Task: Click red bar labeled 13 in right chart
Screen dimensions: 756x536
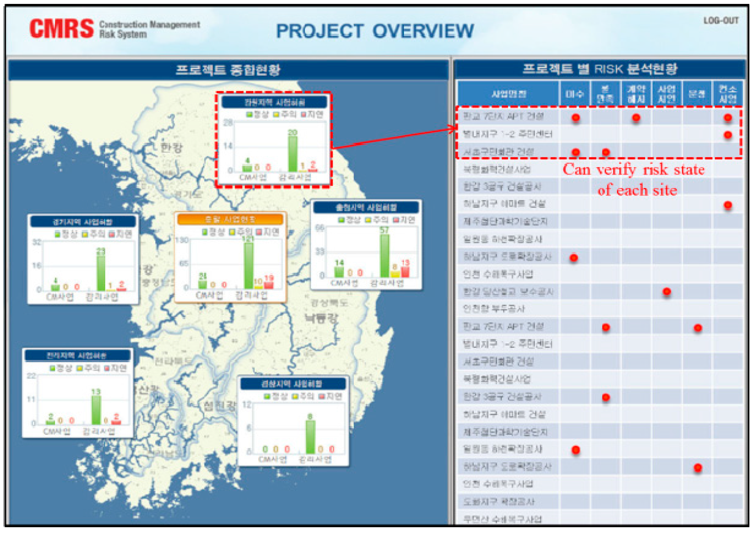Action: tap(405, 272)
